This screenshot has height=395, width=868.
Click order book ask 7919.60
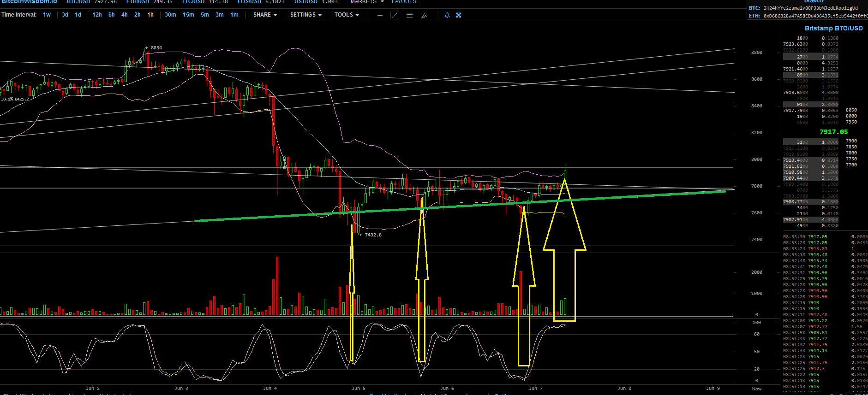coord(811,92)
